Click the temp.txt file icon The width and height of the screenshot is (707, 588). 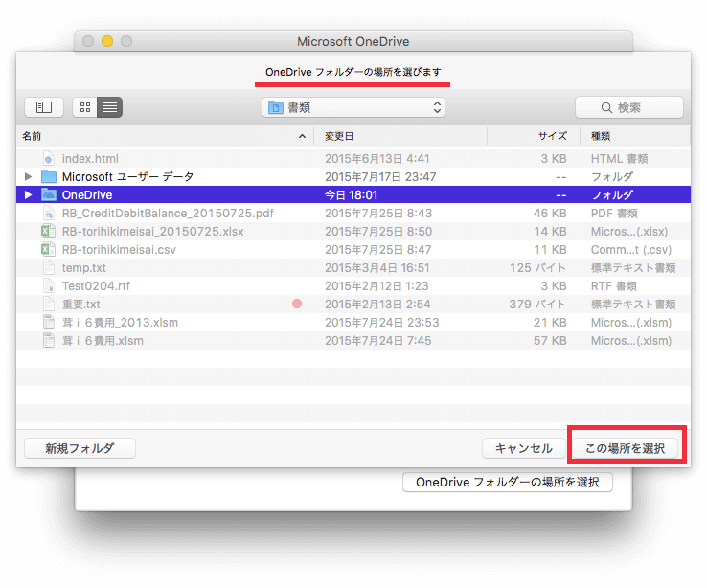tap(49, 267)
